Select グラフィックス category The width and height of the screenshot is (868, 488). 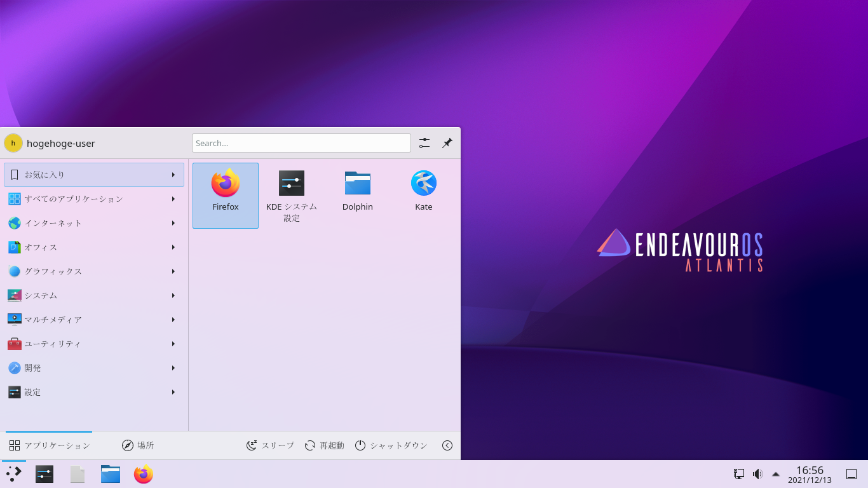click(94, 271)
